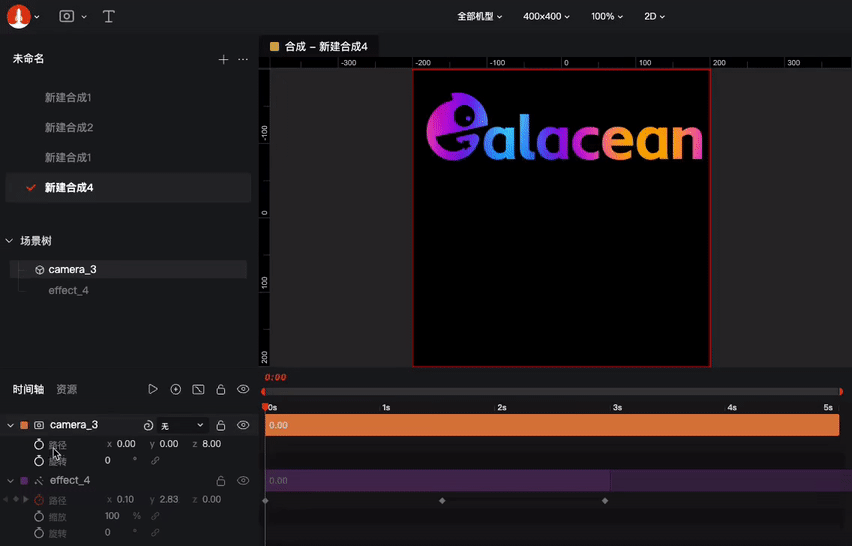
Task: Collapse the 场景树 section
Action: click(x=9, y=241)
